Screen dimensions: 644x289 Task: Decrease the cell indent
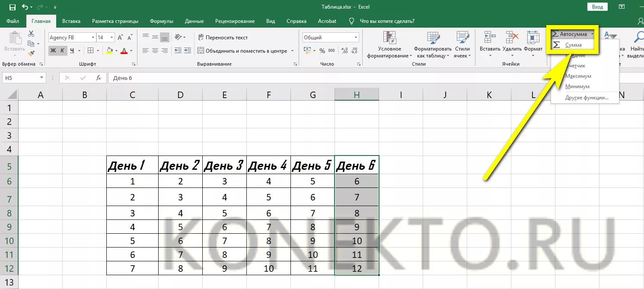point(178,51)
